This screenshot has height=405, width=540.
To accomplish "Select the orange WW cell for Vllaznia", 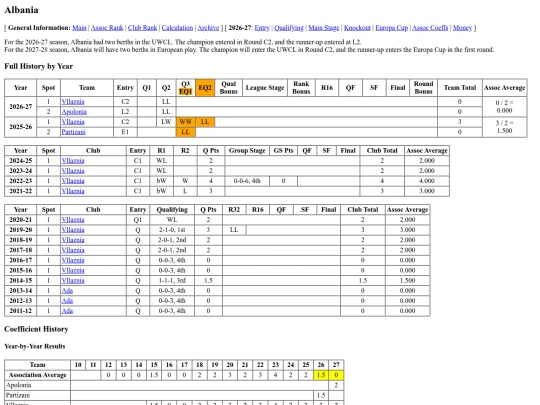I will tap(186, 122).
